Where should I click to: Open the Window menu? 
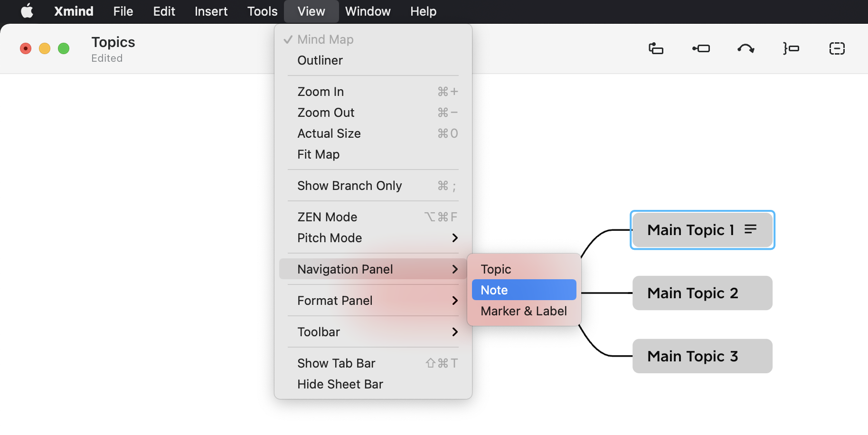368,11
